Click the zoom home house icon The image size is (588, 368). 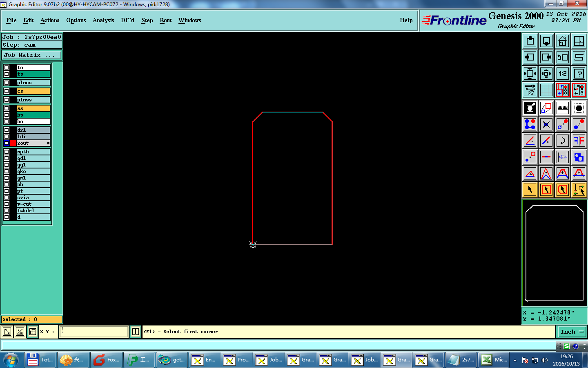[563, 41]
